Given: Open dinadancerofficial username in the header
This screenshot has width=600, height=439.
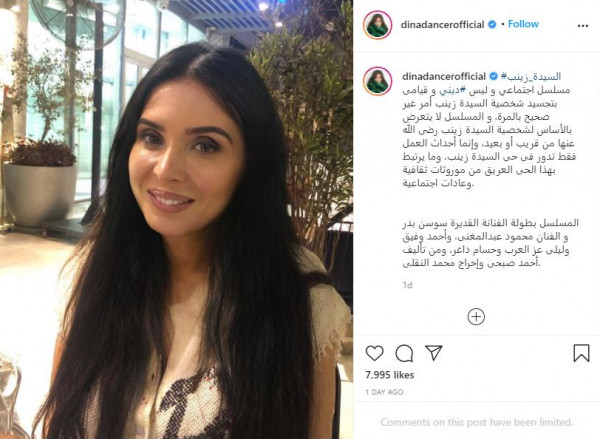Looking at the screenshot, I should (x=442, y=24).
